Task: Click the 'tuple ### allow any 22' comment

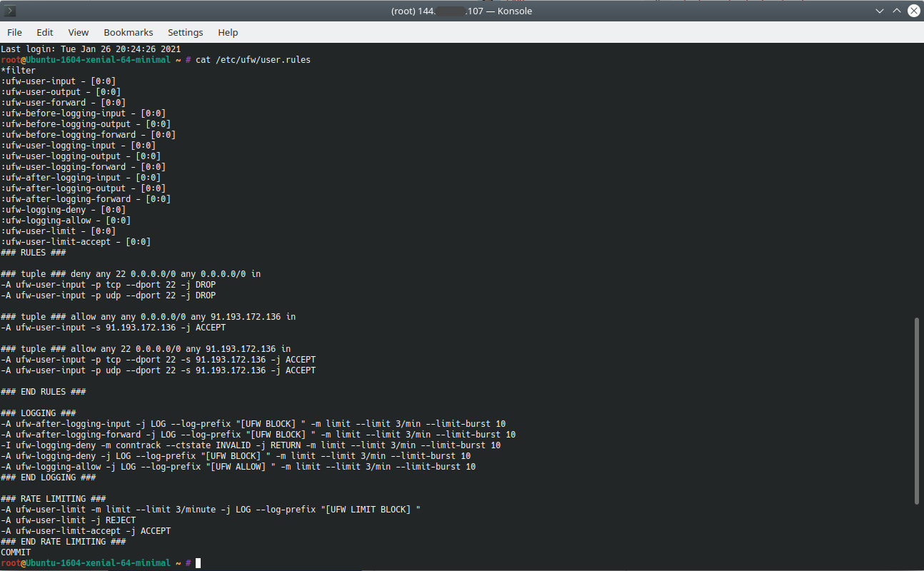Action: tap(146, 349)
